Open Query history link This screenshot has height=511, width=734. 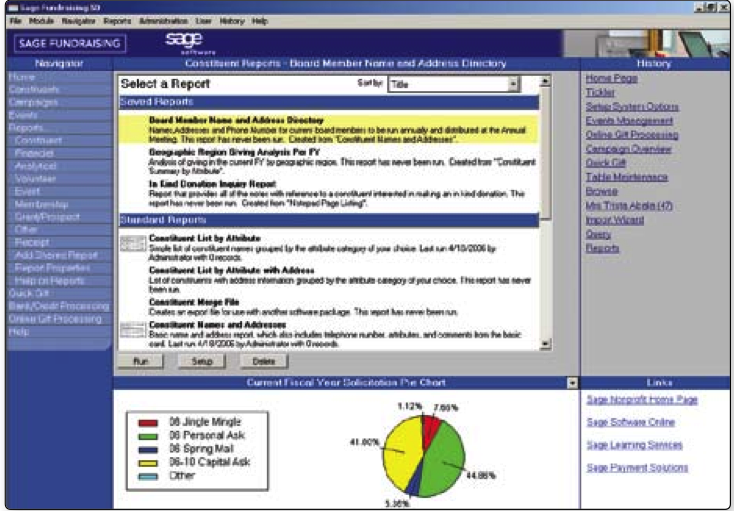[x=598, y=234]
